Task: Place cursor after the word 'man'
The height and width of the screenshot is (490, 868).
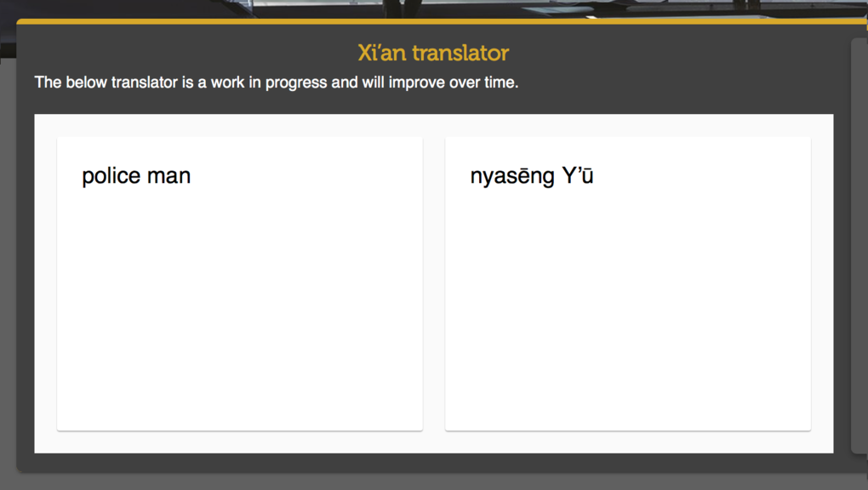Action: coord(192,176)
